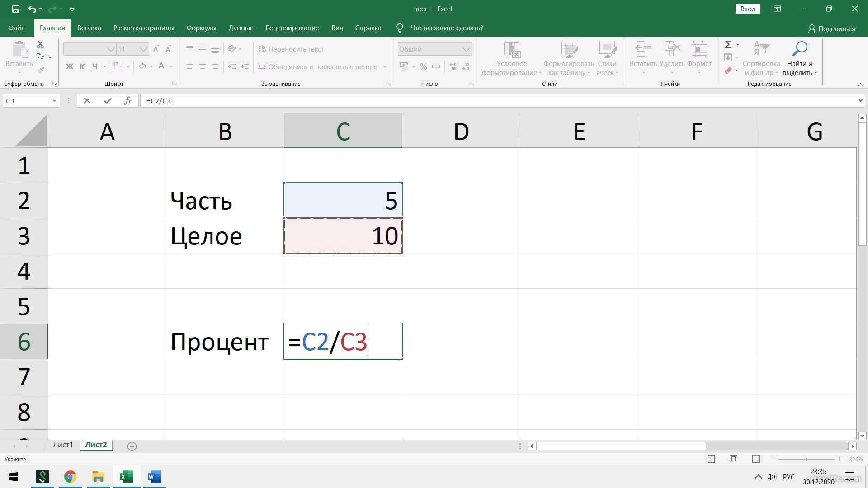Toggle align text left
Image resolution: width=868 pixels, height=488 pixels.
point(190,66)
